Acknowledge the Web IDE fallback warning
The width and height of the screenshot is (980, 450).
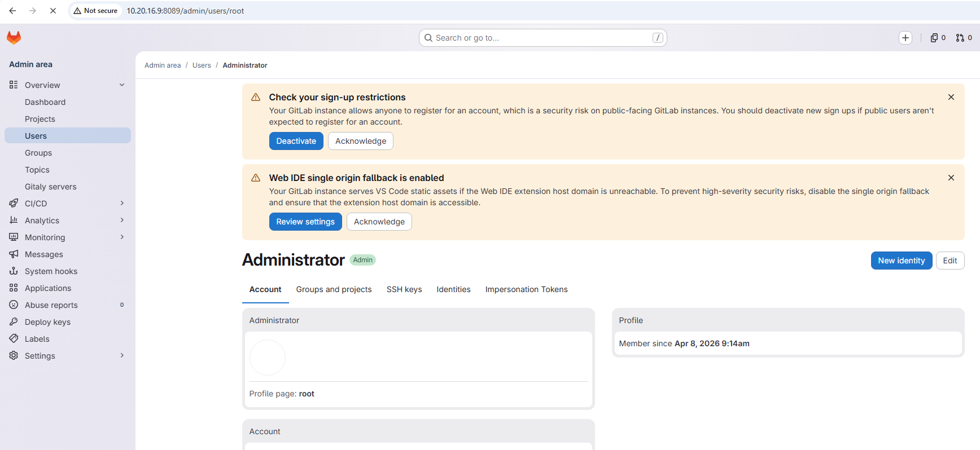pyautogui.click(x=379, y=222)
